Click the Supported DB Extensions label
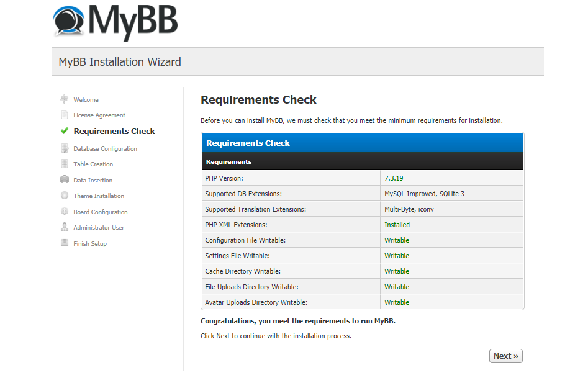The width and height of the screenshot is (588, 378). tap(243, 194)
